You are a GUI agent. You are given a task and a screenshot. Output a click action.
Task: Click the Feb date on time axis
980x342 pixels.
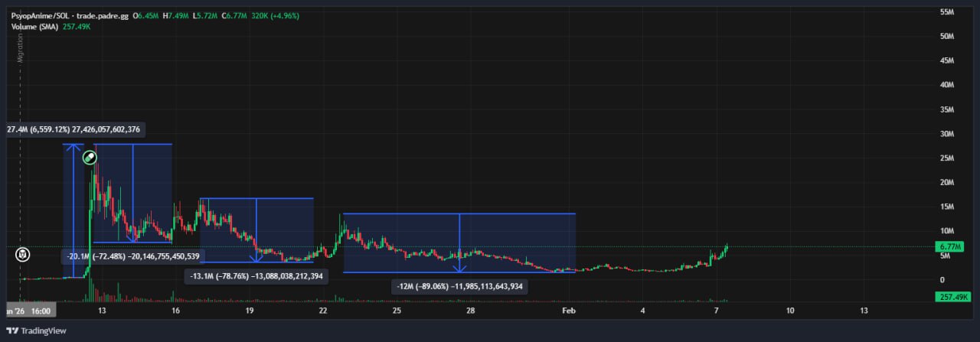568,311
